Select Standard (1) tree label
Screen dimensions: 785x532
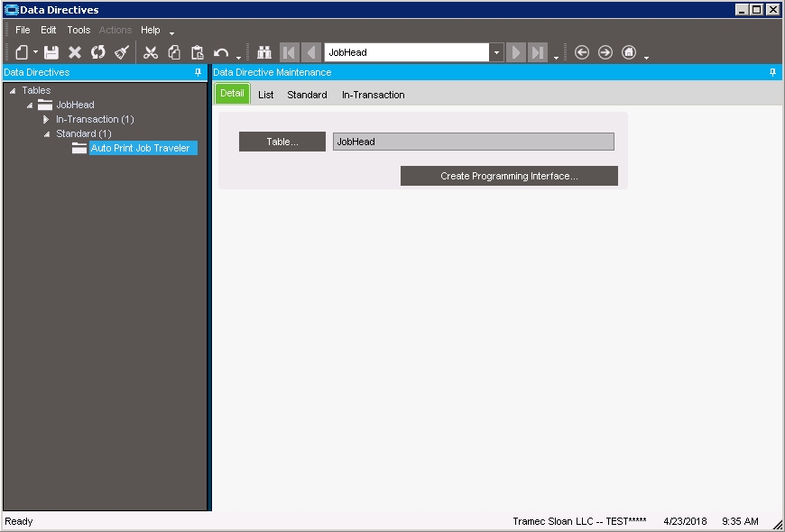pos(84,133)
